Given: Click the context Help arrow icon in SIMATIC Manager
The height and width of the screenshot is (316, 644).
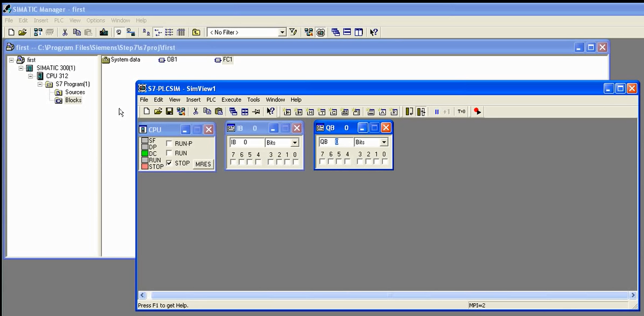Looking at the screenshot, I should click(373, 32).
